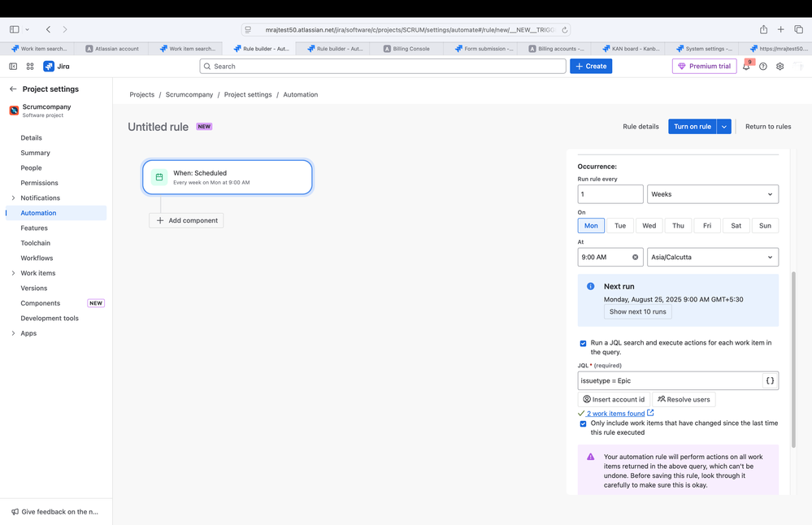812x525 pixels.
Task: Reload the page using the refresh icon
Action: click(564, 30)
